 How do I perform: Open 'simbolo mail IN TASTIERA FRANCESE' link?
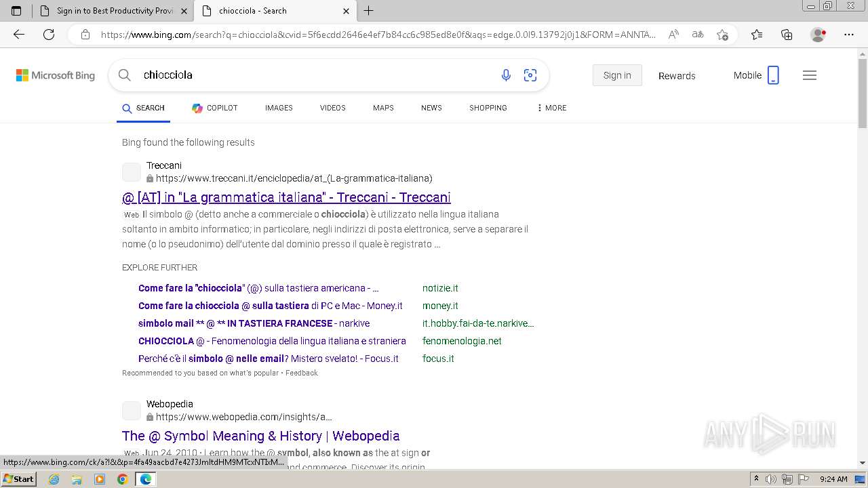(x=254, y=323)
